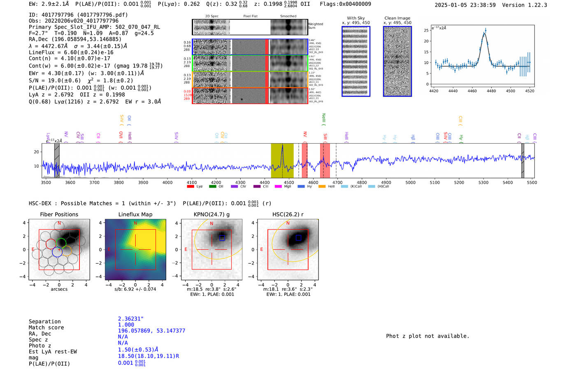Click the orange SiIV label above spectrum

(121, 120)
